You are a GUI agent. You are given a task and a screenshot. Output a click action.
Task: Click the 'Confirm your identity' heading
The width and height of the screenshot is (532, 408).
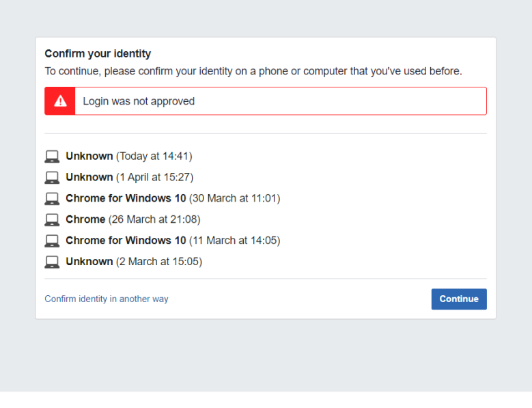pos(98,53)
